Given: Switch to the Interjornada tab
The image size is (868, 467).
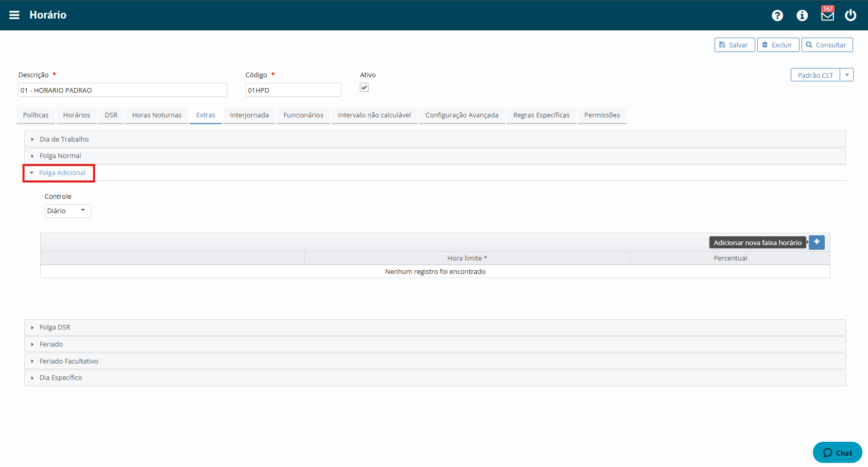Looking at the screenshot, I should tap(249, 115).
